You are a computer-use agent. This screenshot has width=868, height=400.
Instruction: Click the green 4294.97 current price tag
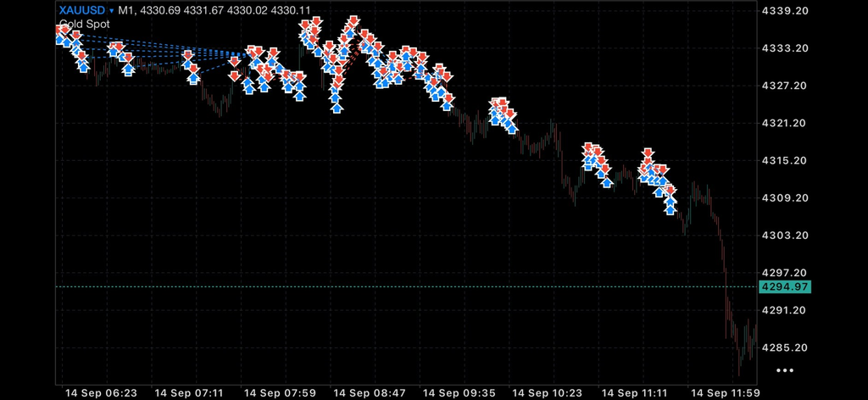point(785,286)
